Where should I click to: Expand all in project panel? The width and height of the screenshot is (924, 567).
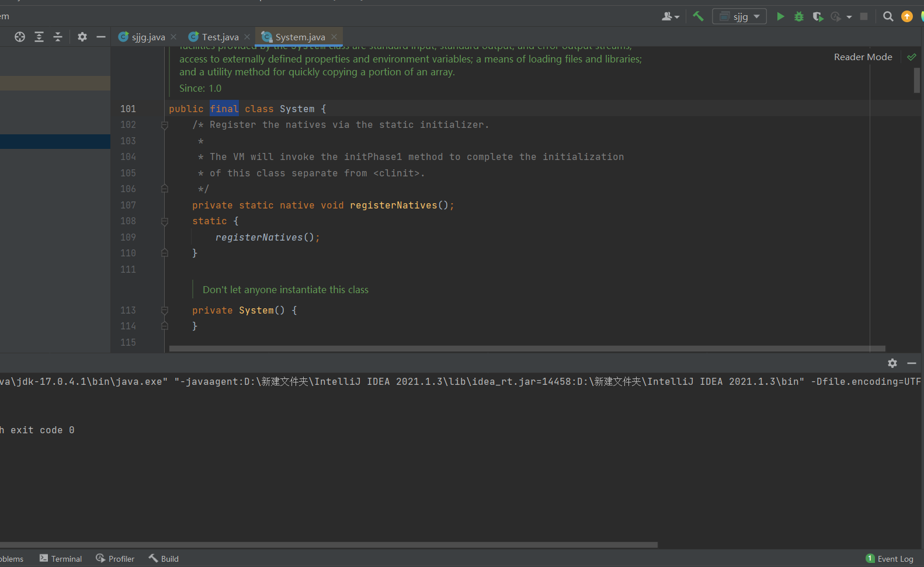pos(39,37)
